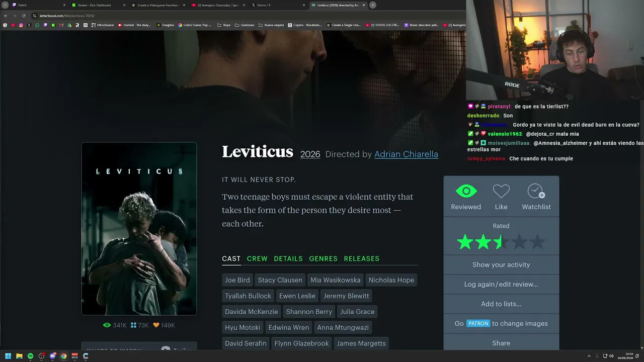The width and height of the screenshot is (644, 362).
Task: Open cast member Tyallah Bullock
Action: [248, 296]
